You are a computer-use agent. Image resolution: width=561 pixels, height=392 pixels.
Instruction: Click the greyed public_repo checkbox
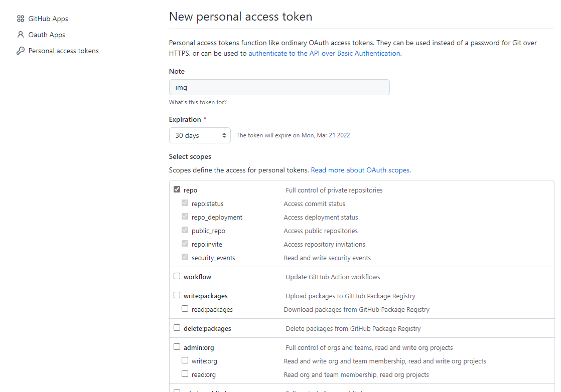185,230
